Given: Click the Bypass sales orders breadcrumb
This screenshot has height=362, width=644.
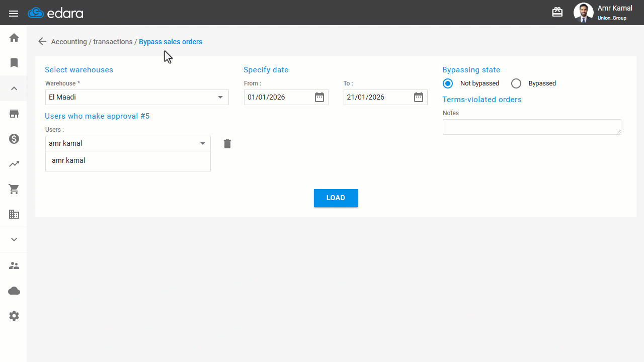Looking at the screenshot, I should point(171,42).
